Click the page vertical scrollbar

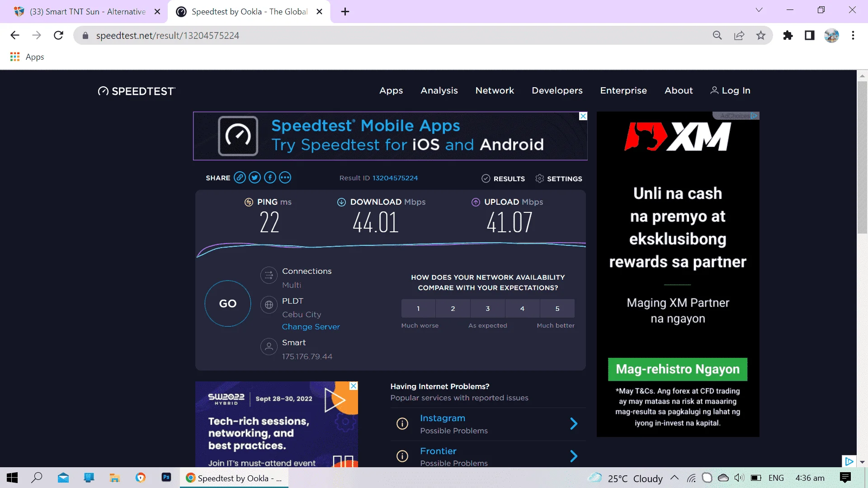point(862,158)
